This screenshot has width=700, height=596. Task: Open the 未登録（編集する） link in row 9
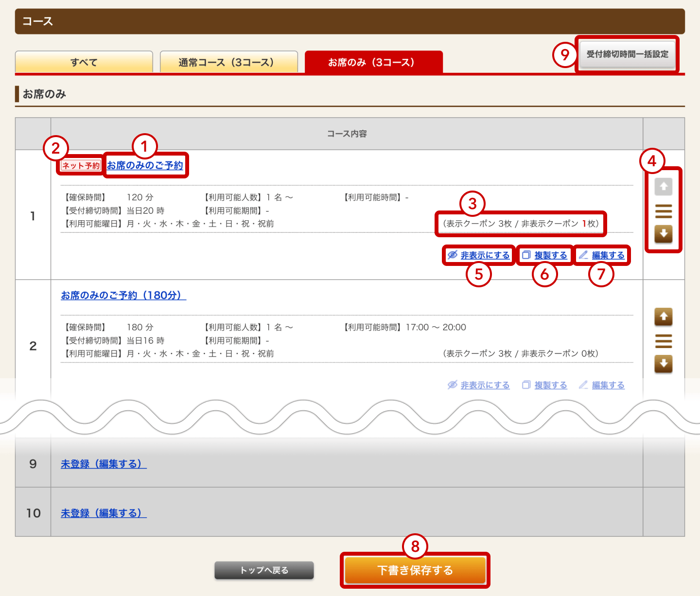(x=104, y=464)
